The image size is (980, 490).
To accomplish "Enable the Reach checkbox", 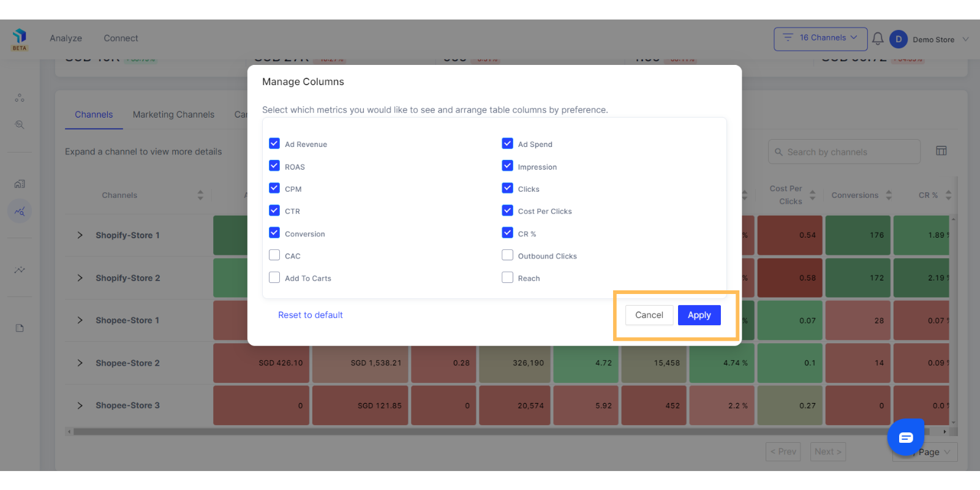I will coord(508,277).
